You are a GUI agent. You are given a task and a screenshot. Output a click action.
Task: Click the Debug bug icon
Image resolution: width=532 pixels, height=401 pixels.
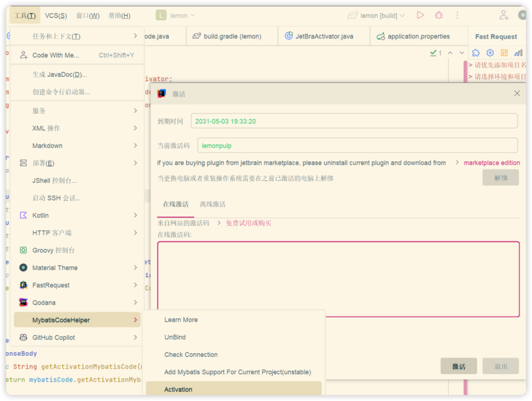pos(438,15)
